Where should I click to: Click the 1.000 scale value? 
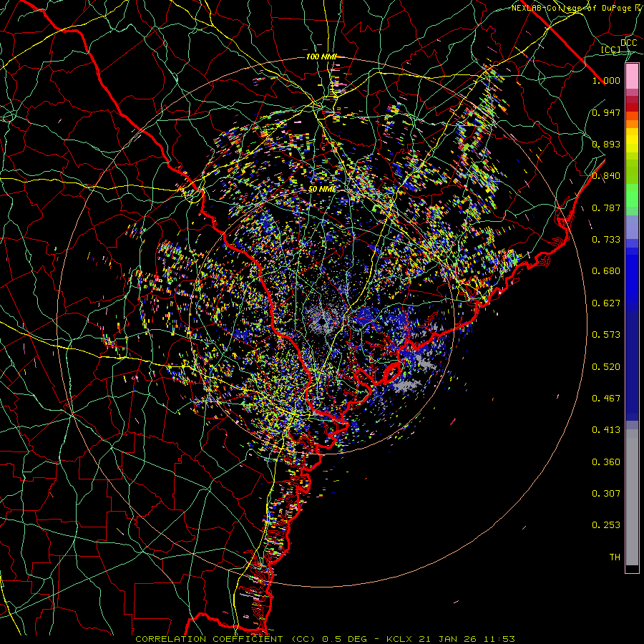(606, 80)
